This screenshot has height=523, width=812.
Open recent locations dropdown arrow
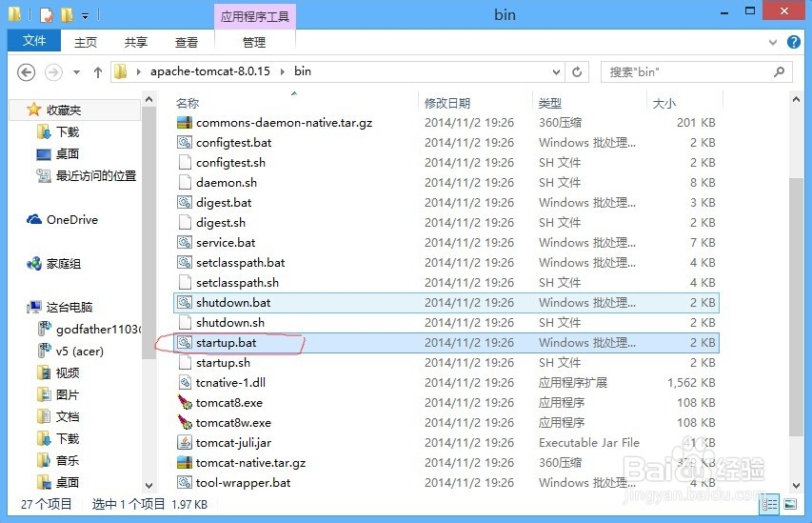pyautogui.click(x=77, y=72)
